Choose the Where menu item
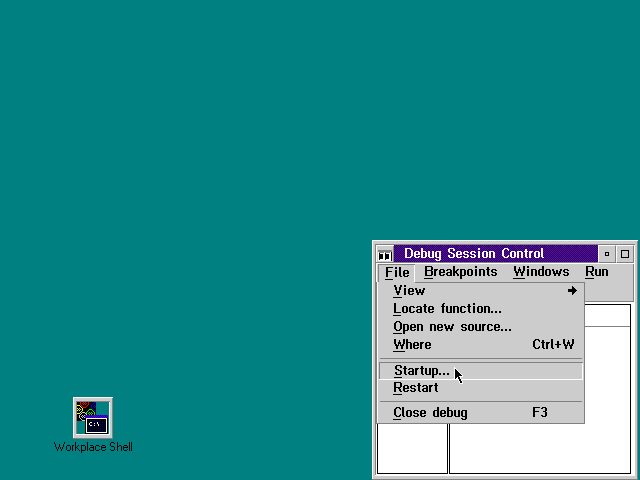 pyautogui.click(x=481, y=344)
